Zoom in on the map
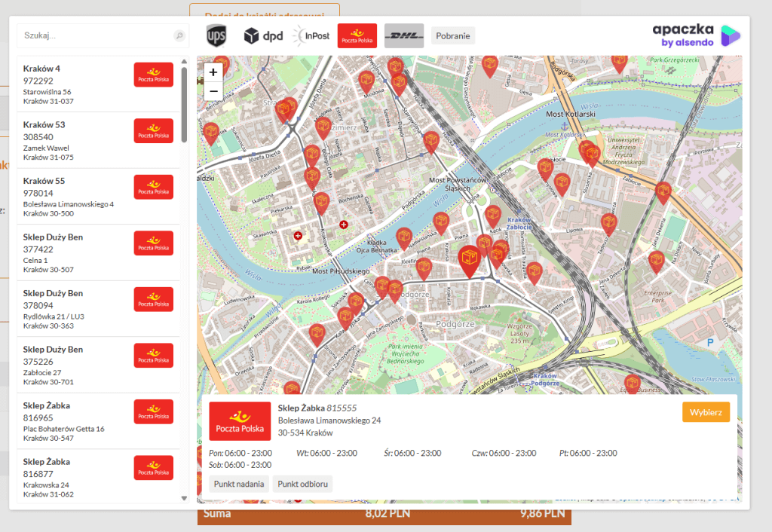Screen dimensions: 772x532 click(x=213, y=72)
